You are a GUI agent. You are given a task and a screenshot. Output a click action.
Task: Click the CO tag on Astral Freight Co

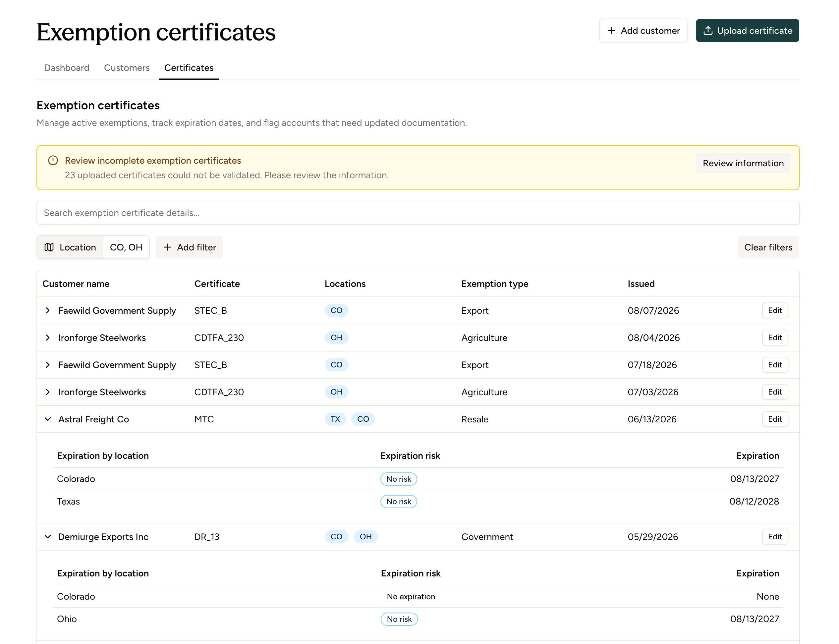click(363, 419)
